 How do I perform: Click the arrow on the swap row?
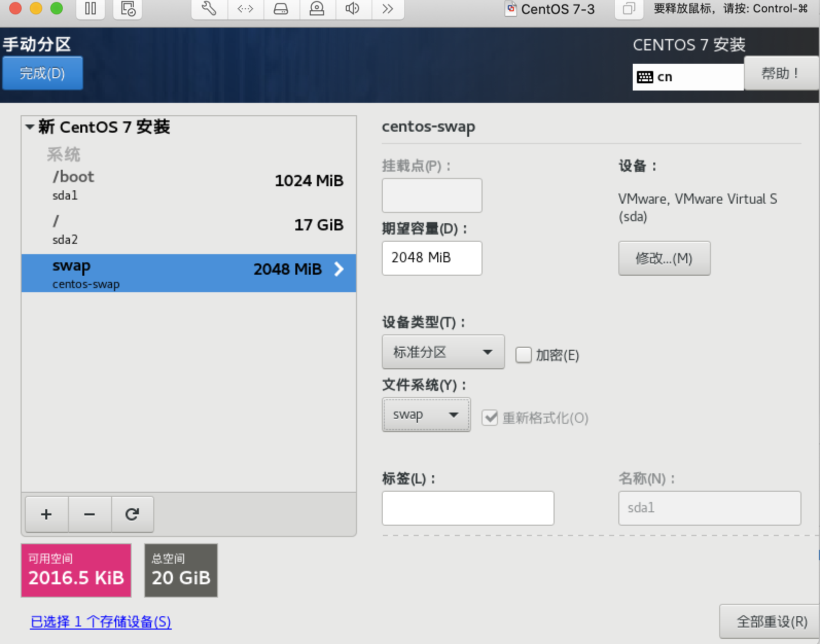coord(339,269)
